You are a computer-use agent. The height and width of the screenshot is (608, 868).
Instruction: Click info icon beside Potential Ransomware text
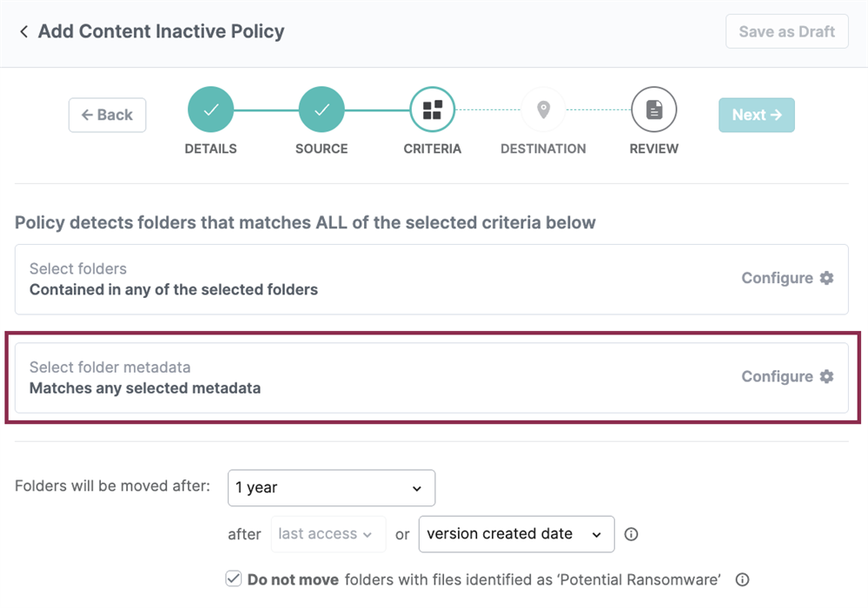pyautogui.click(x=742, y=579)
